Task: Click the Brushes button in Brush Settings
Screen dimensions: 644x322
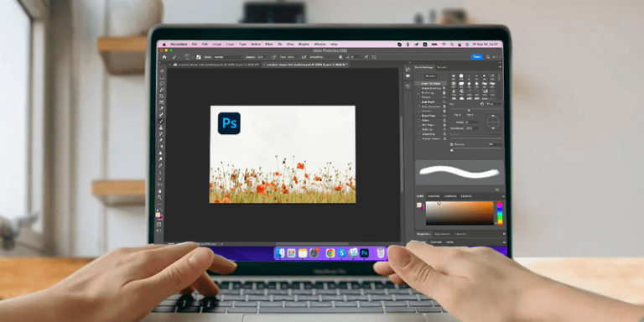Action: [x=430, y=76]
